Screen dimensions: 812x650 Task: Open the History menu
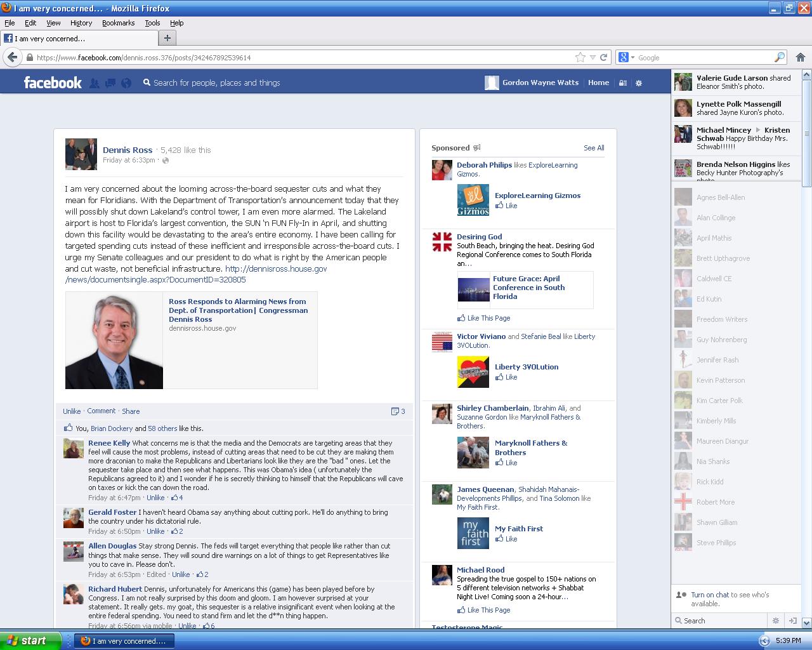[81, 23]
